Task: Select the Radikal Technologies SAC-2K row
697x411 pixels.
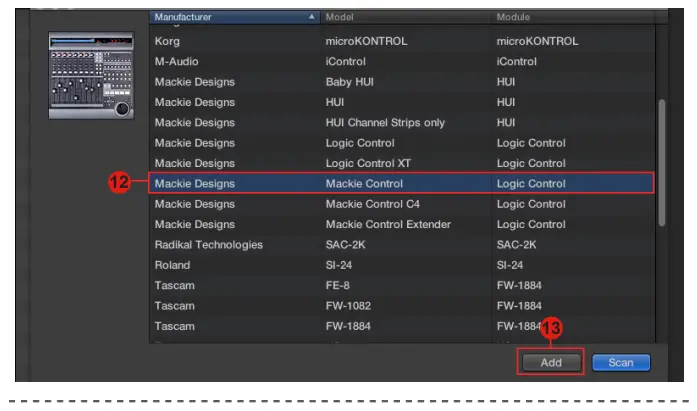Action: click(402, 245)
